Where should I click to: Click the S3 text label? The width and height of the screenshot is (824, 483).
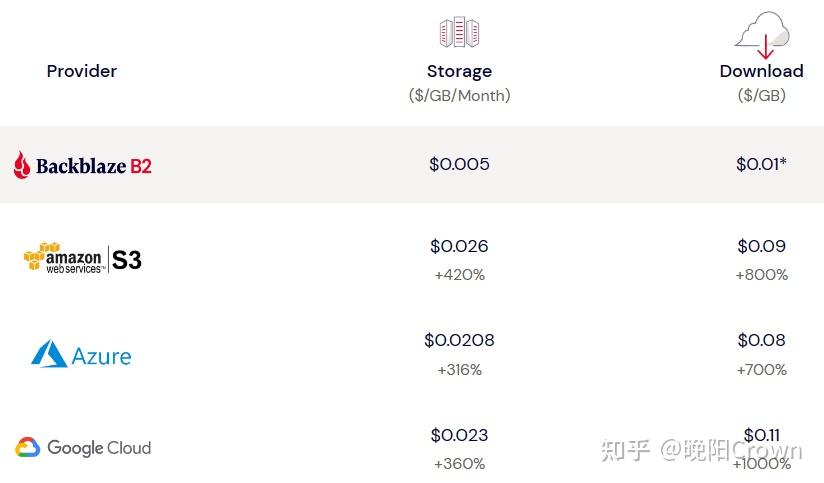tap(126, 260)
